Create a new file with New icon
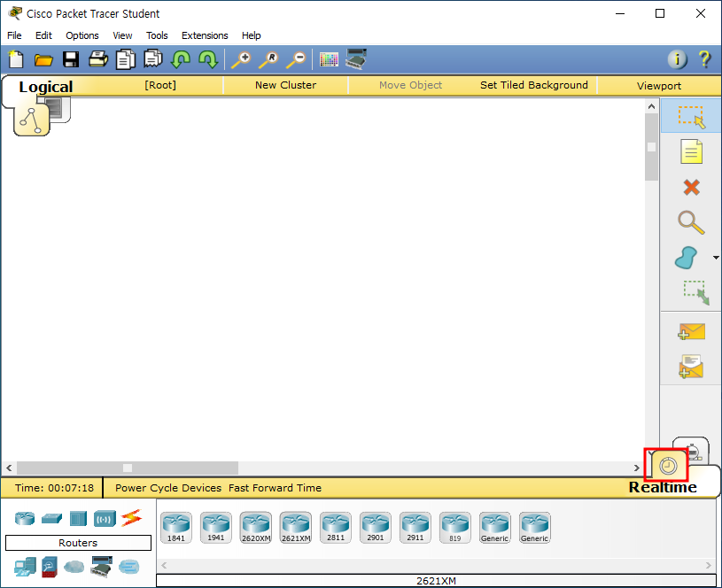The width and height of the screenshot is (722, 588). pyautogui.click(x=16, y=60)
